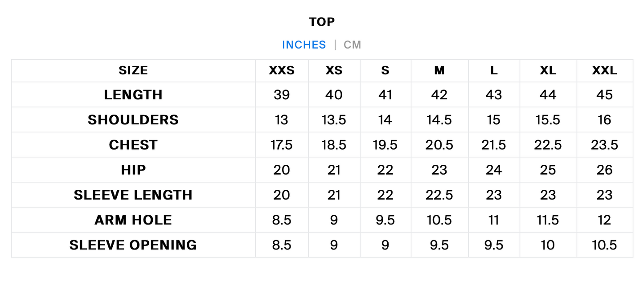The width and height of the screenshot is (644, 290).
Task: Click the SIZE column header
Action: pos(133,70)
